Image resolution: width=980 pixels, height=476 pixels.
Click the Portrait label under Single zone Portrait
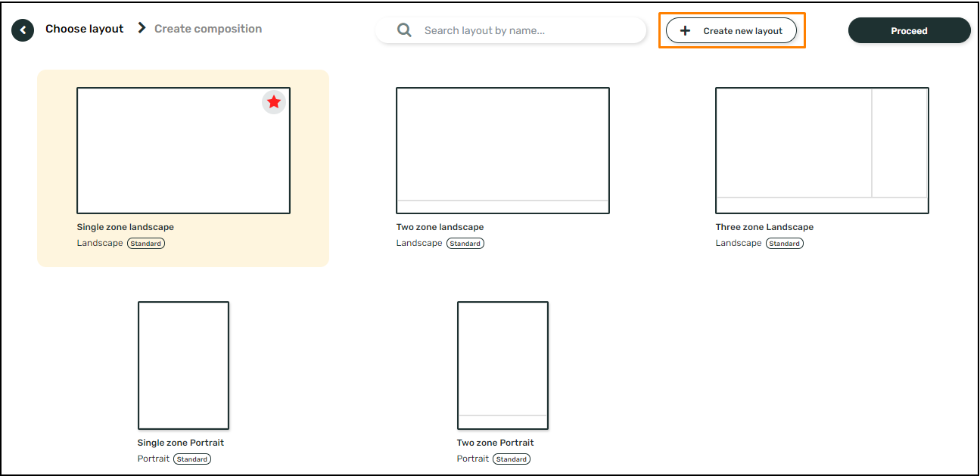point(153,459)
